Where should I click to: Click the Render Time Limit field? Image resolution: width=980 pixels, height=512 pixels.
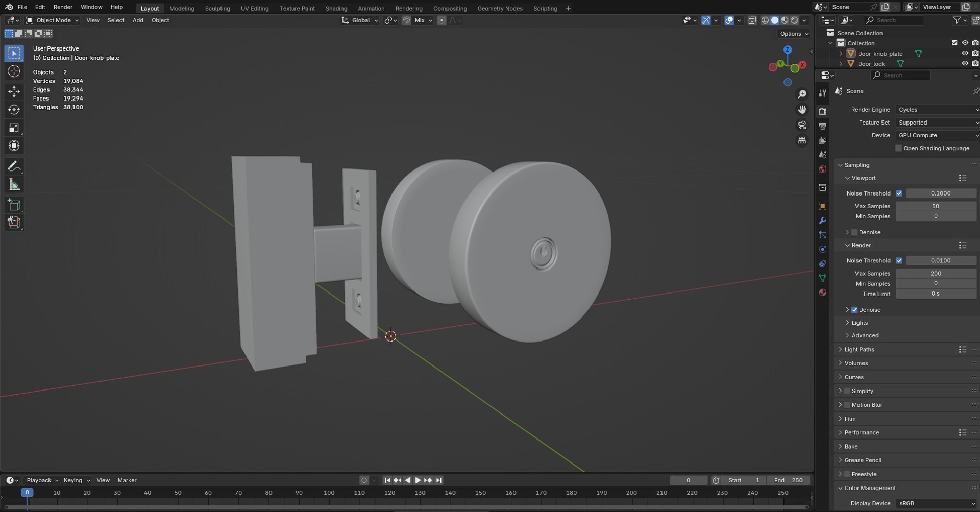[936, 294]
